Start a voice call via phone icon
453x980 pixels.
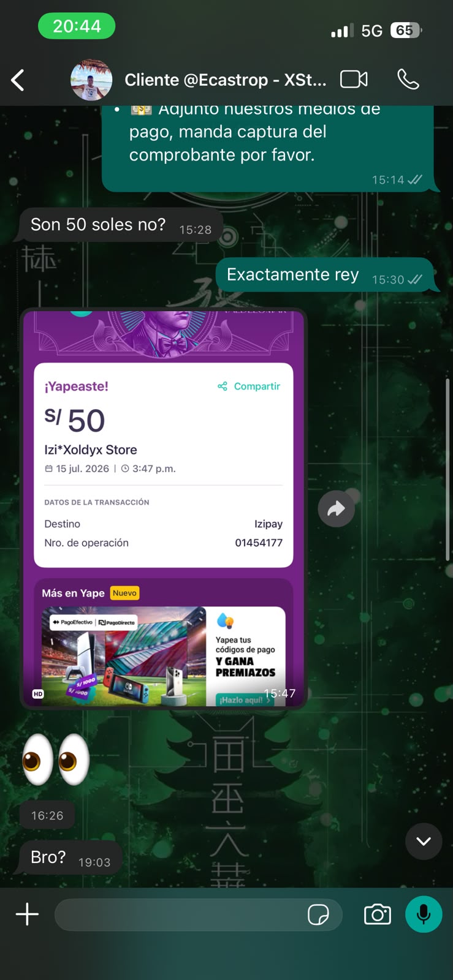point(408,80)
